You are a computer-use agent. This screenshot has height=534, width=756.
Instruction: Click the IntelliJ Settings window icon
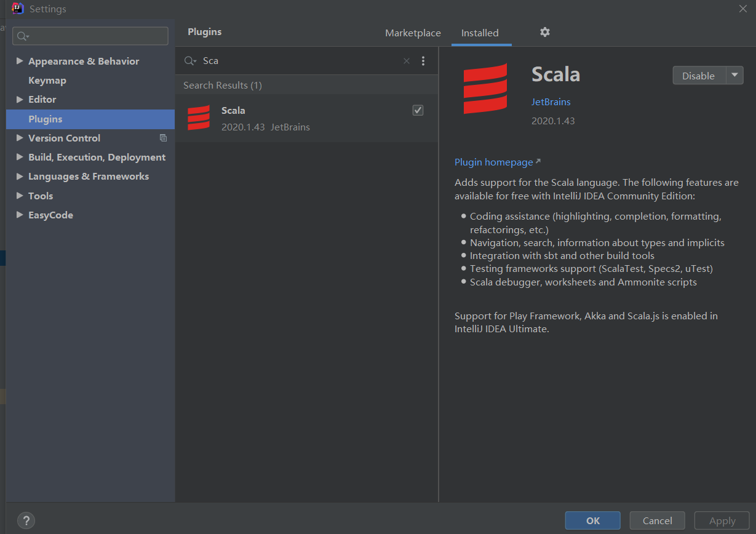point(18,9)
